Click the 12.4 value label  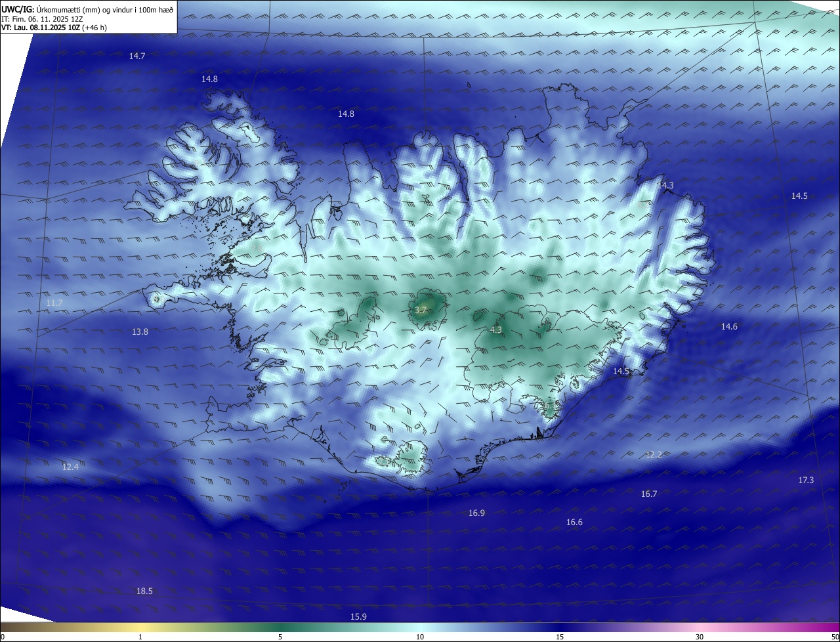(x=70, y=467)
